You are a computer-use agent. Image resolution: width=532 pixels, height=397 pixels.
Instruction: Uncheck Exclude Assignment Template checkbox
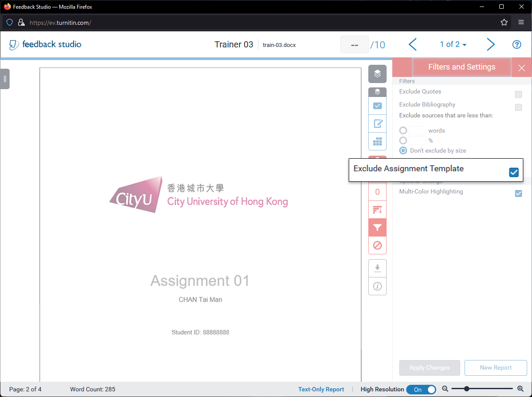click(514, 172)
